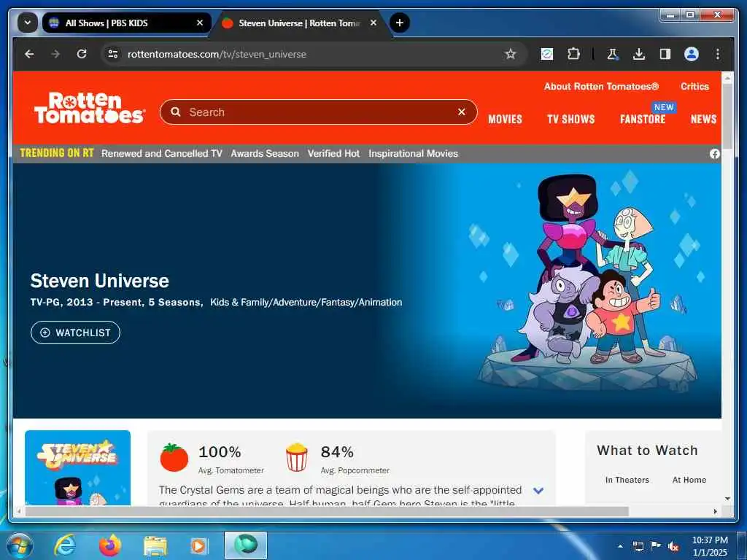The height and width of the screenshot is (560, 747).
Task: Close the PBS KIDS tab
Action: (x=200, y=23)
